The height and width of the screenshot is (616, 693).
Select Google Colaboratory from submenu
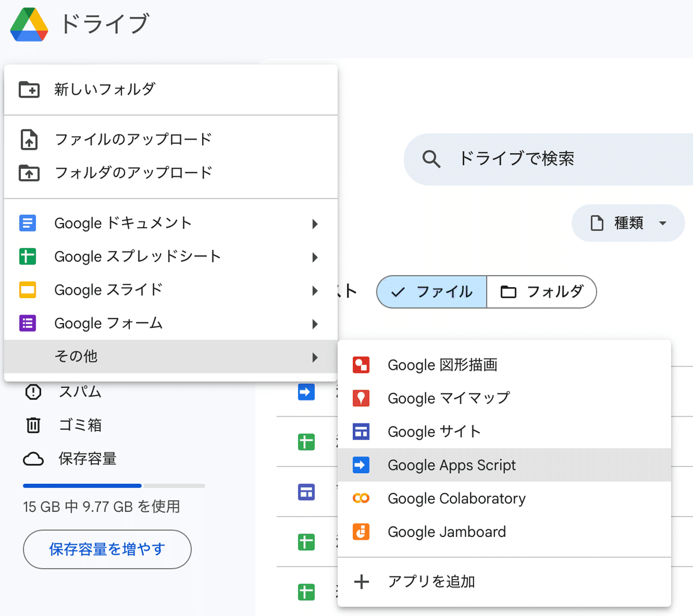tap(504, 498)
